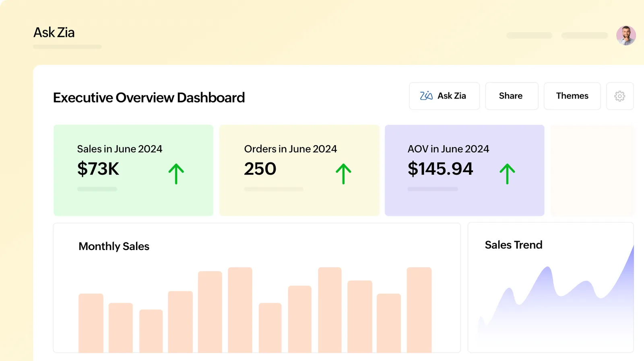Click the Executive Overview Dashboard title
This screenshot has width=644, height=361.
pos(149,98)
